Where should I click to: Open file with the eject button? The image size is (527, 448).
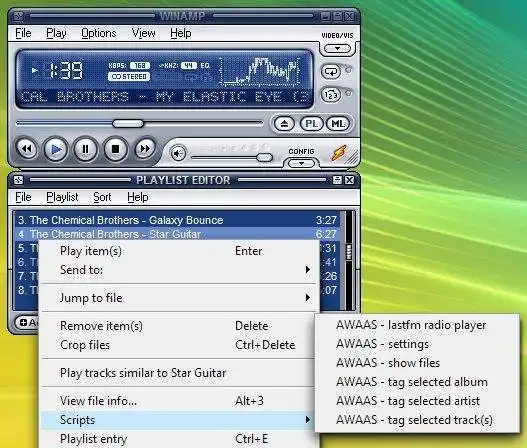pyautogui.click(x=284, y=124)
